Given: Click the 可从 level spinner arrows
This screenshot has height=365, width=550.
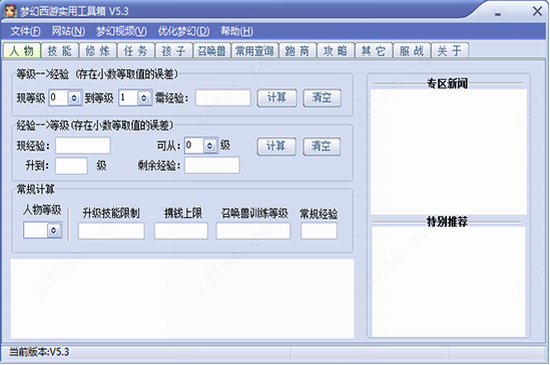Looking at the screenshot, I should coord(209,146).
